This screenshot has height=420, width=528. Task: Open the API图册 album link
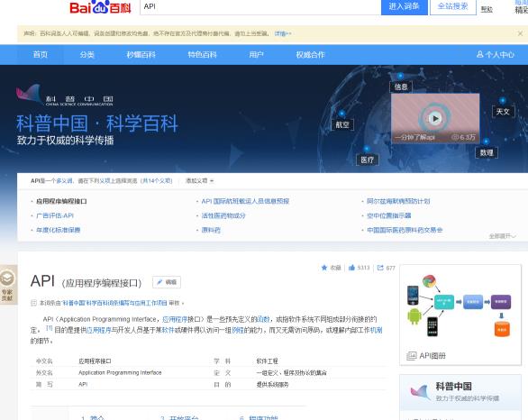[x=426, y=356]
